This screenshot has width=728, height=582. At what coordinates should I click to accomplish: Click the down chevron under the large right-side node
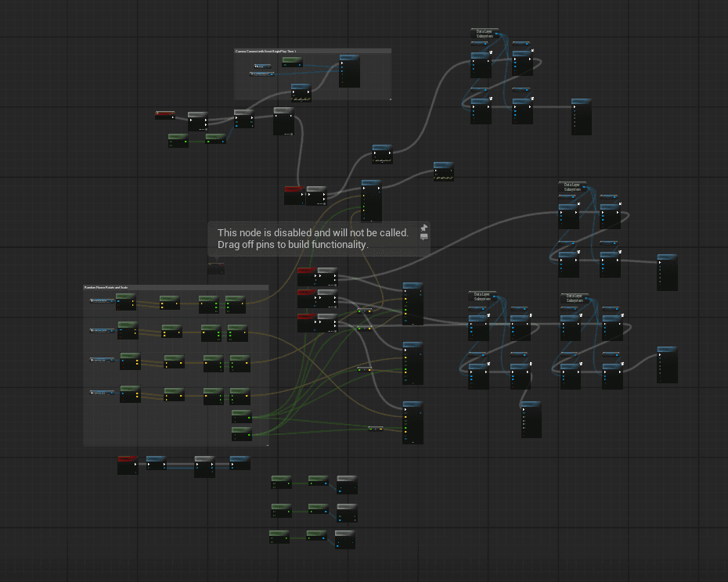tap(660, 289)
